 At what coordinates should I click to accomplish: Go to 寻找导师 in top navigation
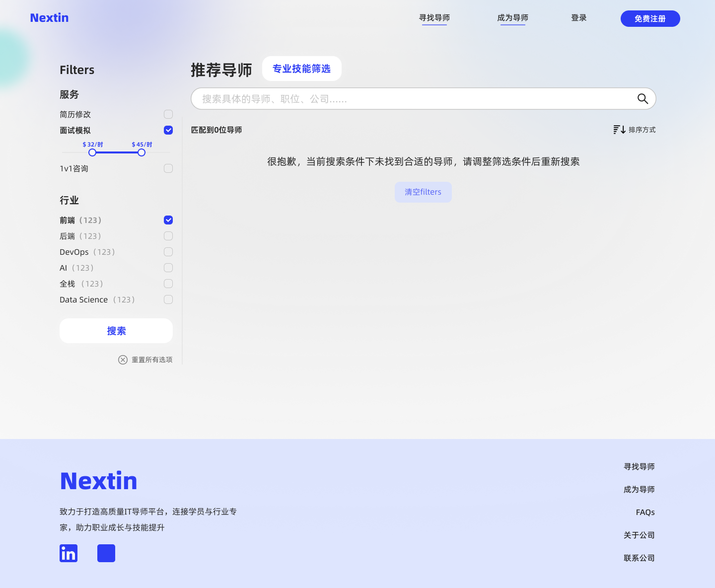434,18
